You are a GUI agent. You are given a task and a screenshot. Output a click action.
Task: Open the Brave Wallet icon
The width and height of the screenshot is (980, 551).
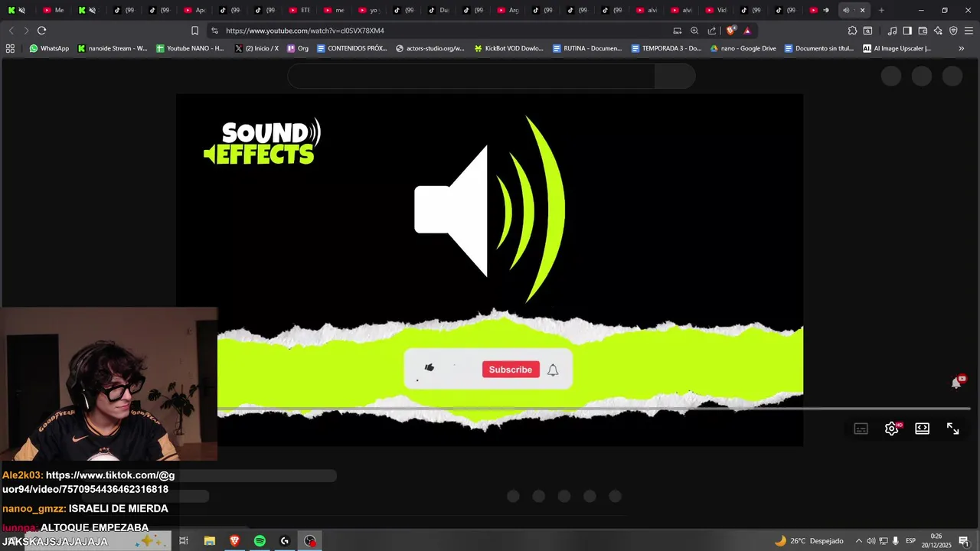(923, 31)
